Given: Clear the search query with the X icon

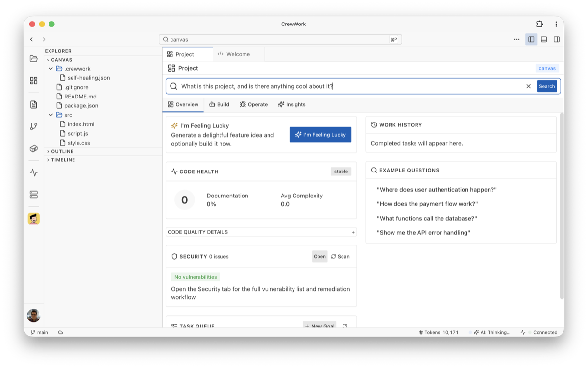Looking at the screenshot, I should (528, 86).
